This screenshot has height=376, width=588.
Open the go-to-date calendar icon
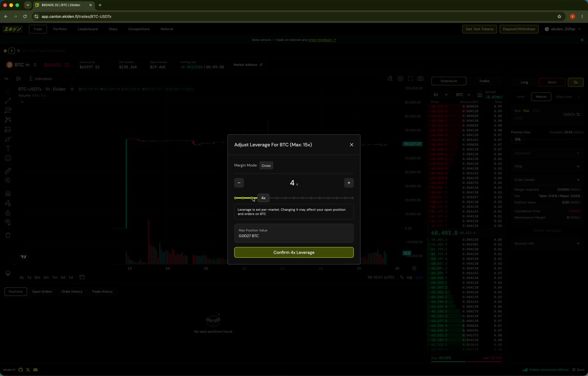coord(82,277)
